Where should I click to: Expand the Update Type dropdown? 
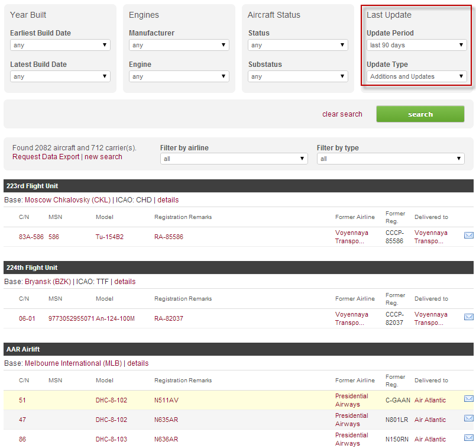pos(417,76)
